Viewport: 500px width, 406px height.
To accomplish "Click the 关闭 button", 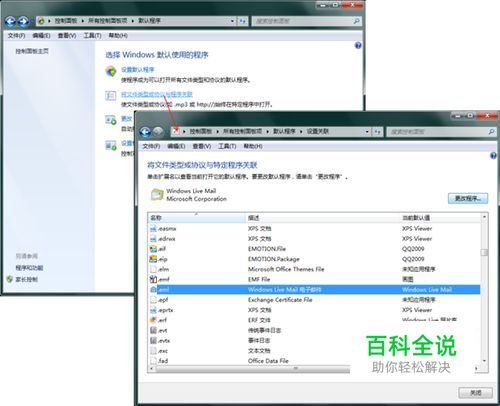I will click(475, 393).
